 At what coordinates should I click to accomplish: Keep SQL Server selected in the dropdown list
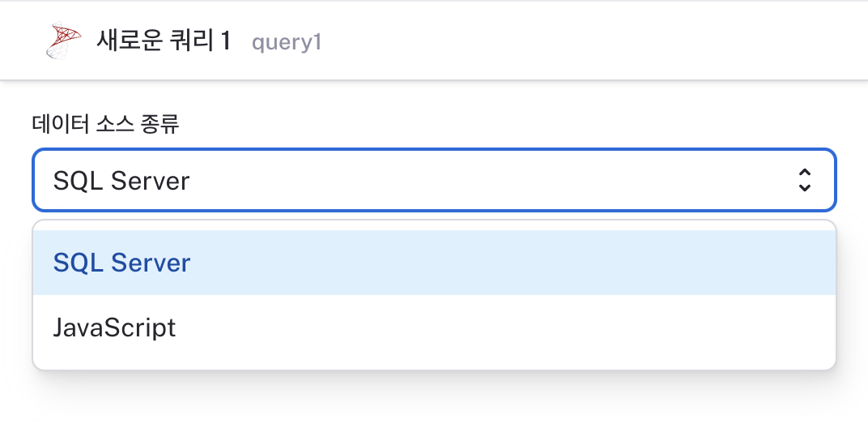tap(434, 263)
